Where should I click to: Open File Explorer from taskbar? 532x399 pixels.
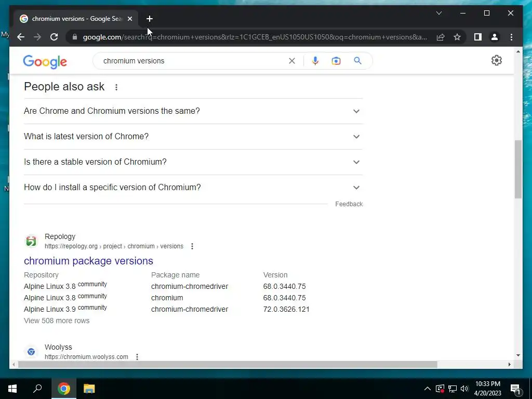(89, 389)
